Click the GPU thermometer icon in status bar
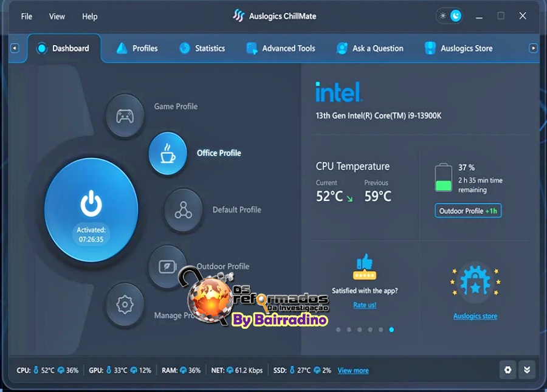547x392 pixels. click(x=109, y=370)
